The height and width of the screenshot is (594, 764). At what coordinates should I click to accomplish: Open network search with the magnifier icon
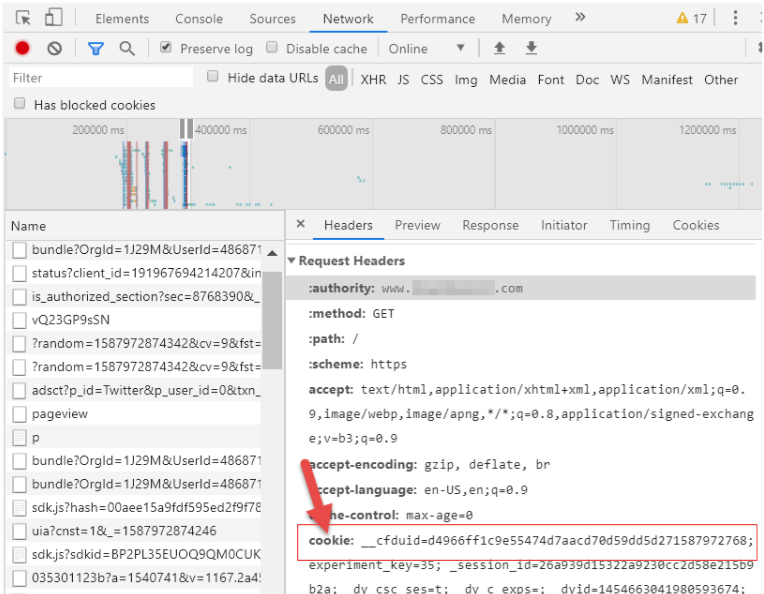coord(127,48)
